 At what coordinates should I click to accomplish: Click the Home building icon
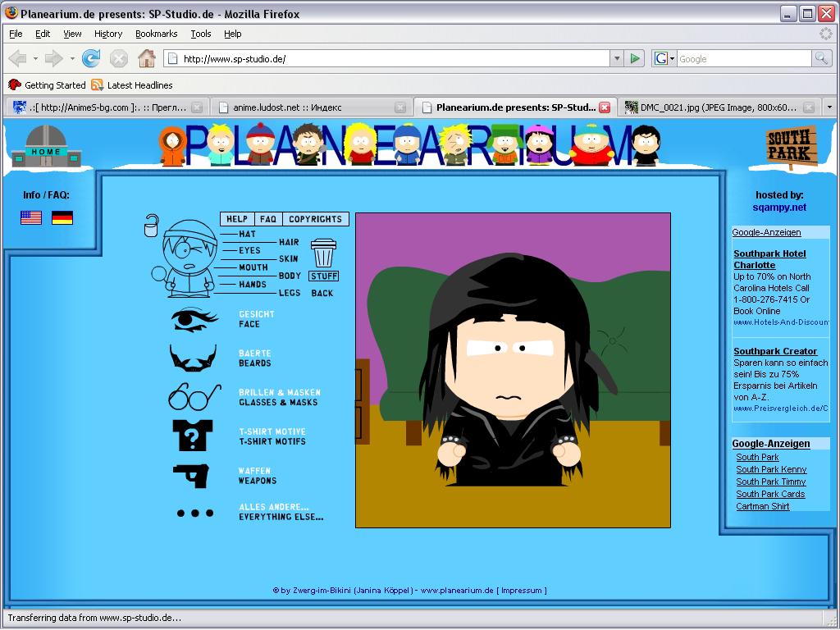46,146
